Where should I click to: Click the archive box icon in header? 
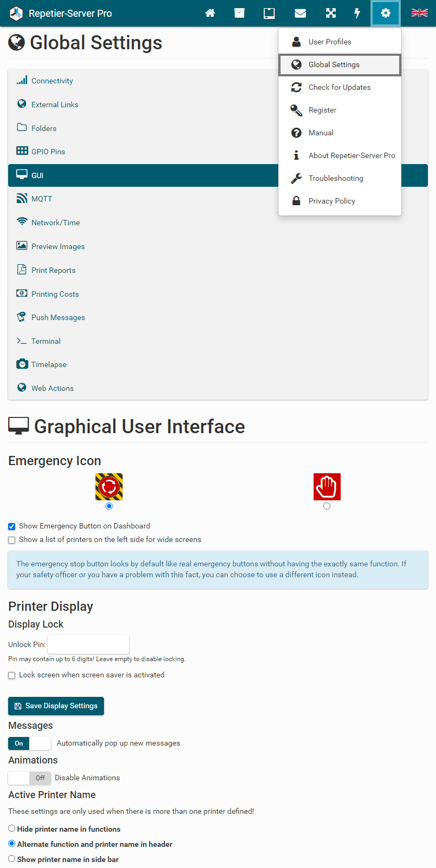[x=239, y=14]
